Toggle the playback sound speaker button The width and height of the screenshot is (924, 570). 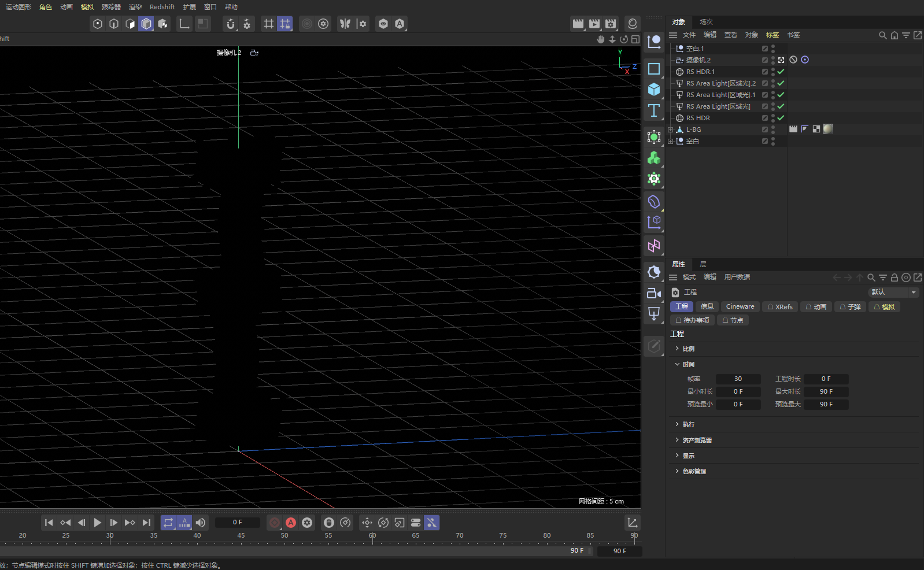coord(201,523)
